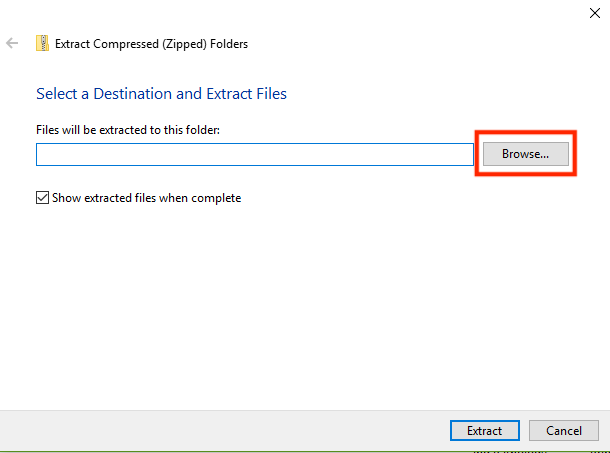
Task: Click the 'Select a Destination and Extract Files' heading
Action: (161, 94)
